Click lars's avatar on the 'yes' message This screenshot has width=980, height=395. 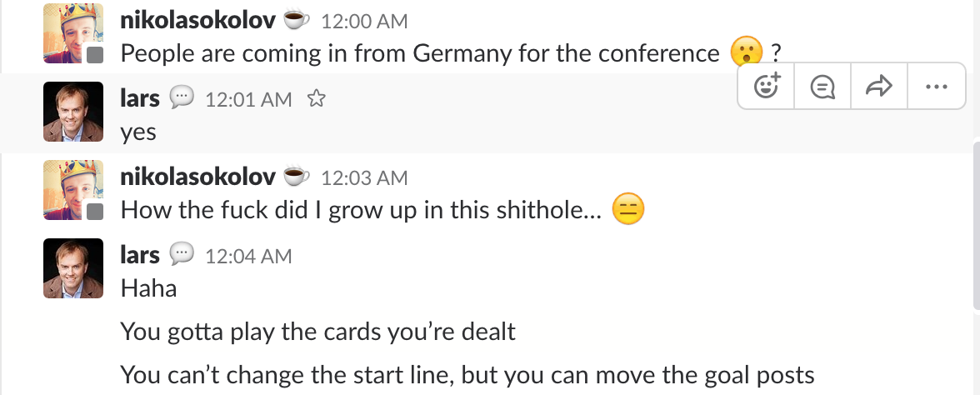73,111
